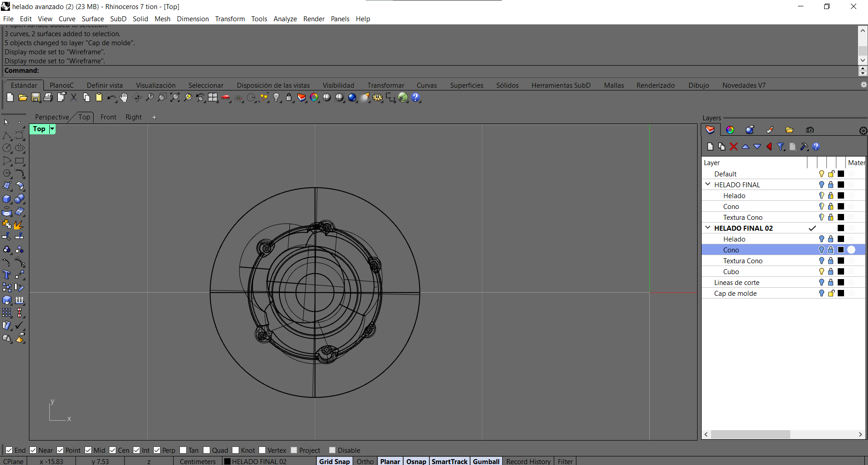
Task: Select the Rectangle tool in the left sidebar
Action: (x=19, y=161)
